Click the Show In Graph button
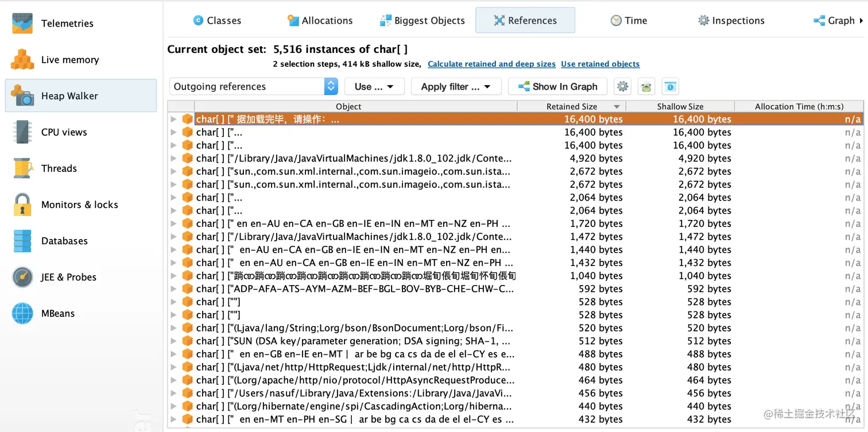The image size is (868, 432). point(558,87)
